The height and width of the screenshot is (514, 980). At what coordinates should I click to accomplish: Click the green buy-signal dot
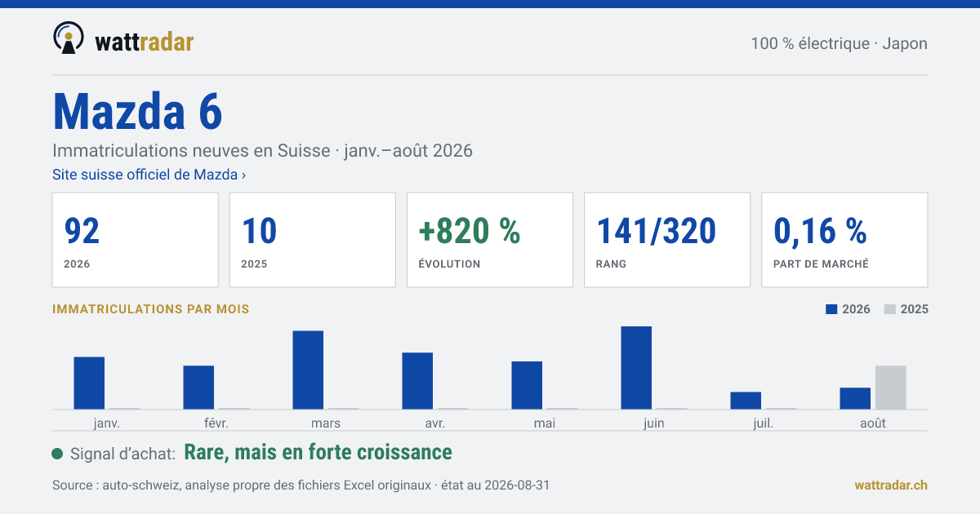[57, 454]
